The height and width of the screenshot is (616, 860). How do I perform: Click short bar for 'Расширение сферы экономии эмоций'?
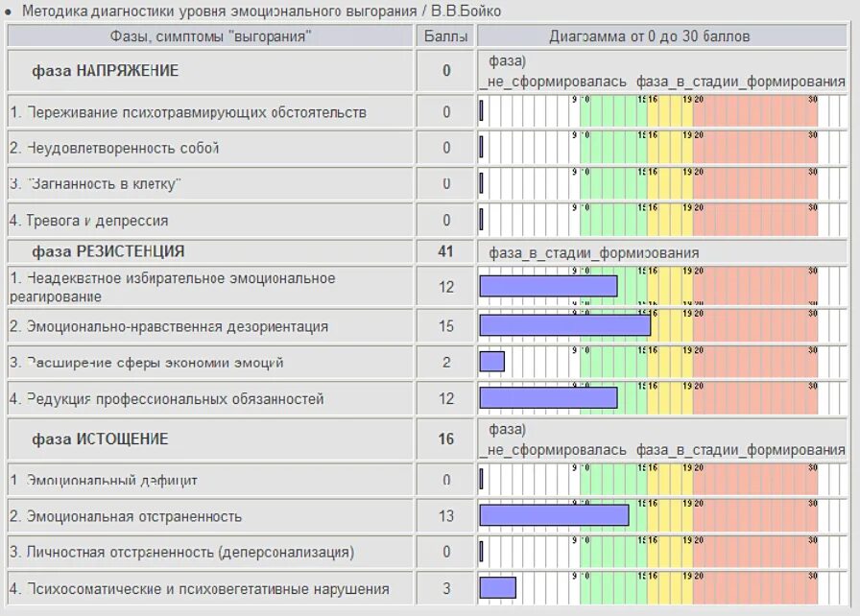(492, 362)
